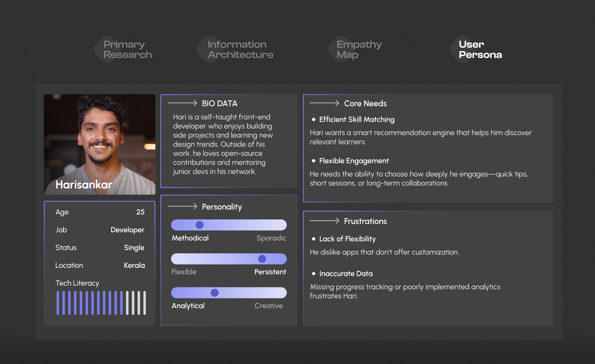Viewport: 595px width, 364px height.
Task: Click the Tech Literacy label
Action: pos(77,283)
